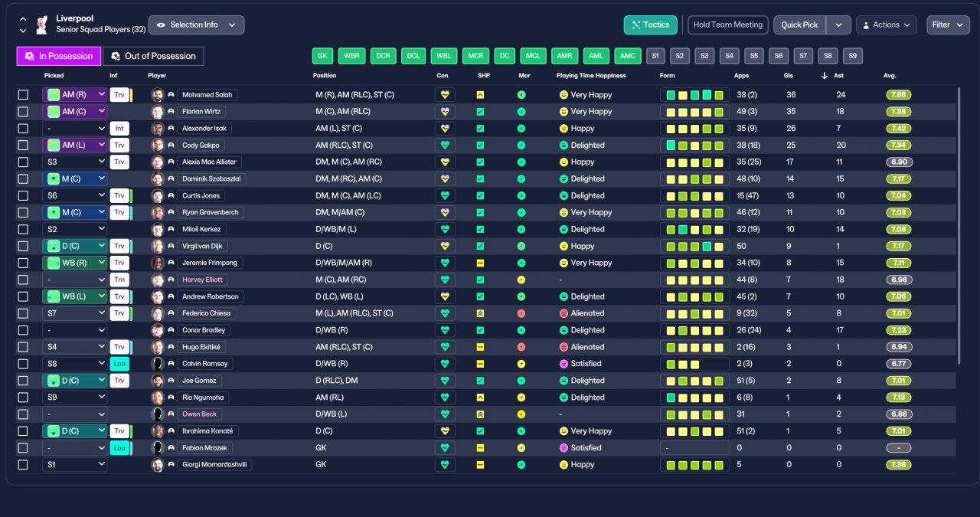Select the AMC position slot
The width and height of the screenshot is (980, 517).
click(x=628, y=56)
